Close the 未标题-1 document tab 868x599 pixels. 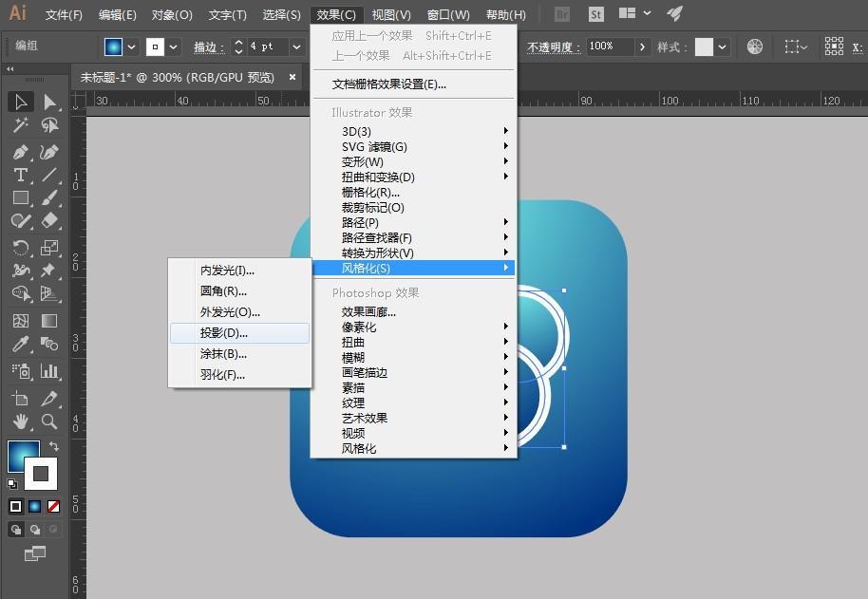[292, 77]
